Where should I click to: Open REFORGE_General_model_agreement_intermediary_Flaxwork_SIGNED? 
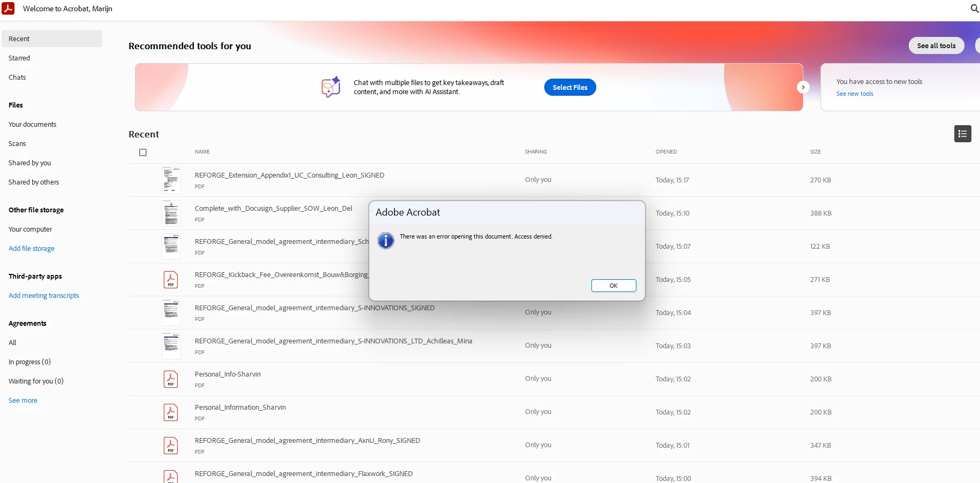[303, 473]
